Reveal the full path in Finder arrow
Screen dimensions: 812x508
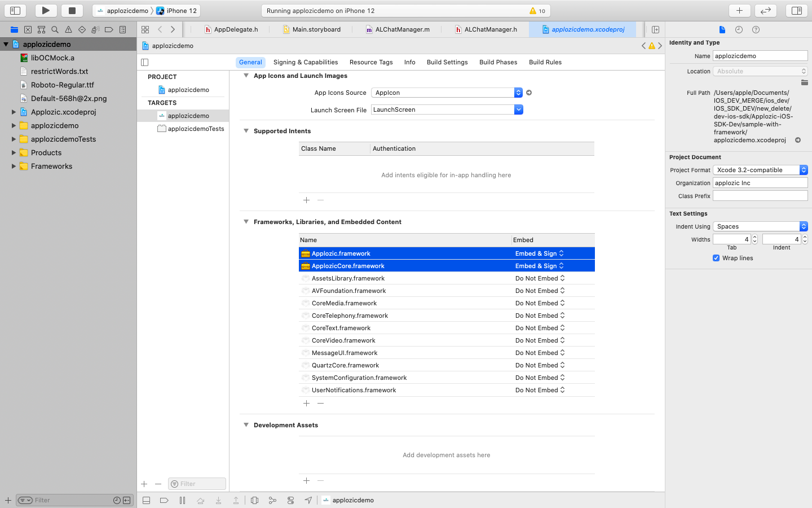[798, 140]
